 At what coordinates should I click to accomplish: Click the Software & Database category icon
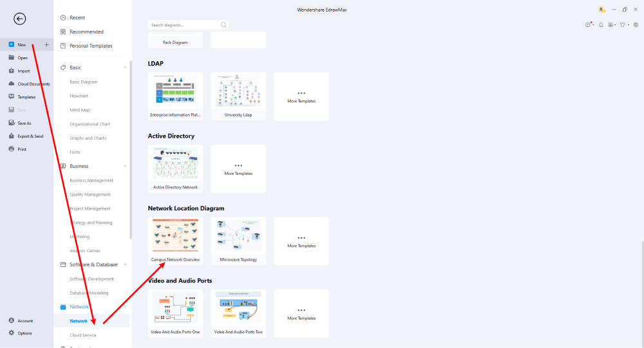(63, 264)
